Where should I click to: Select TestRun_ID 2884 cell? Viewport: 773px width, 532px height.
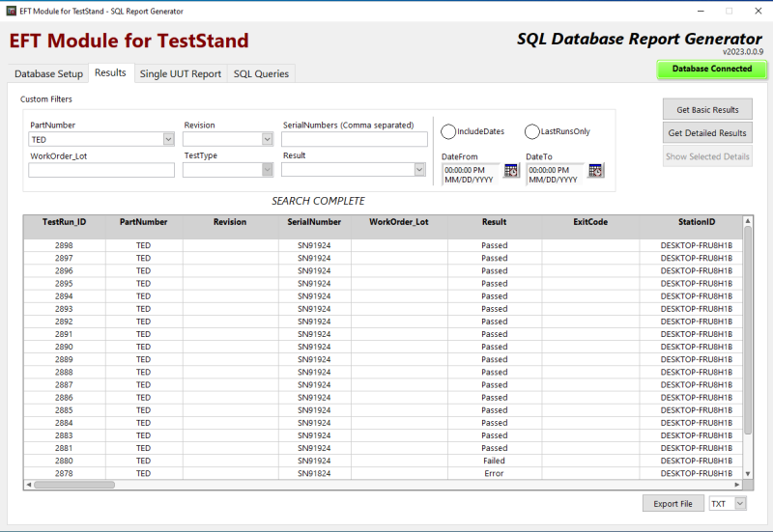click(64, 423)
